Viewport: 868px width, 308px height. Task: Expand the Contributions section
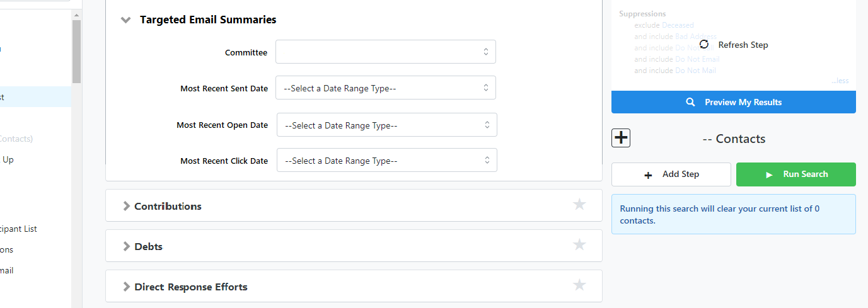click(126, 206)
